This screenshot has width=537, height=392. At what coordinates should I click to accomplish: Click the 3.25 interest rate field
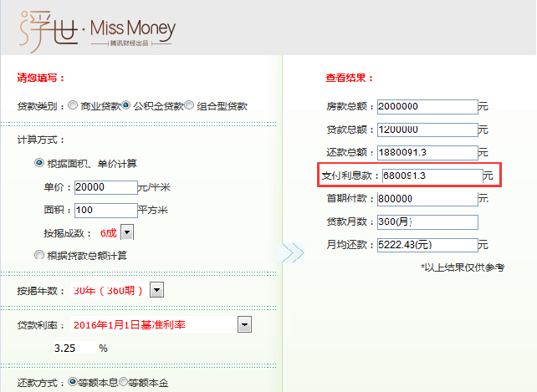click(x=75, y=347)
